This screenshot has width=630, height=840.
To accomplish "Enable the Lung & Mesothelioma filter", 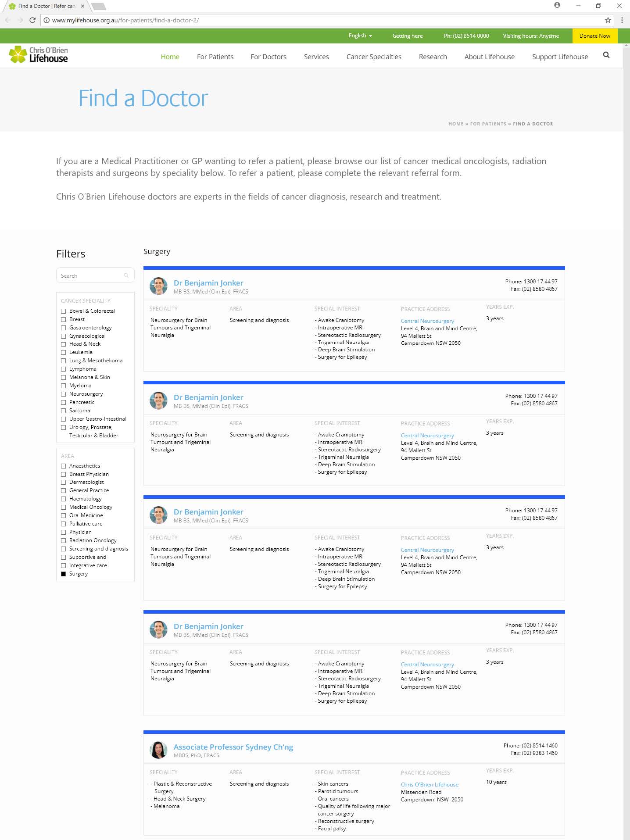I will (63, 361).
